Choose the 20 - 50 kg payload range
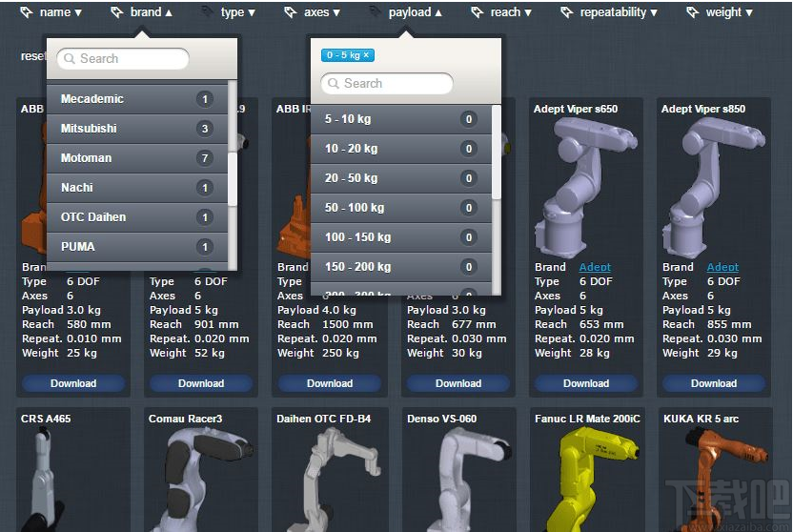793x532 pixels. click(x=401, y=178)
